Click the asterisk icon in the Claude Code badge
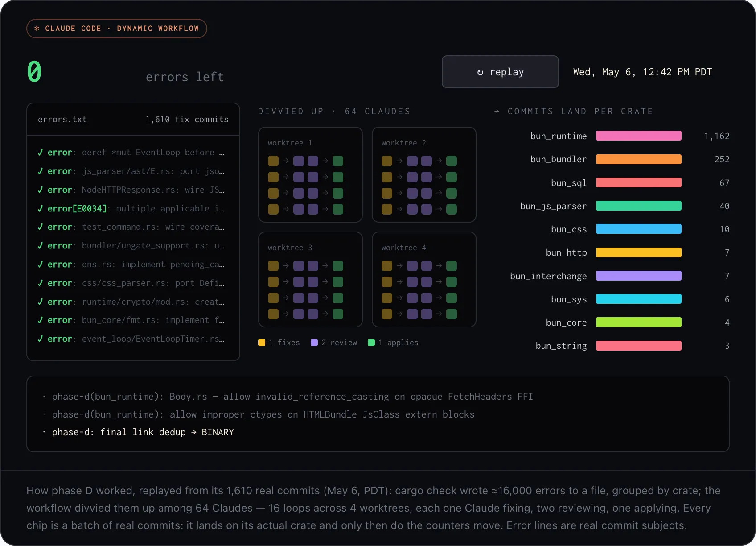Viewport: 756px width, 546px height. (x=37, y=29)
